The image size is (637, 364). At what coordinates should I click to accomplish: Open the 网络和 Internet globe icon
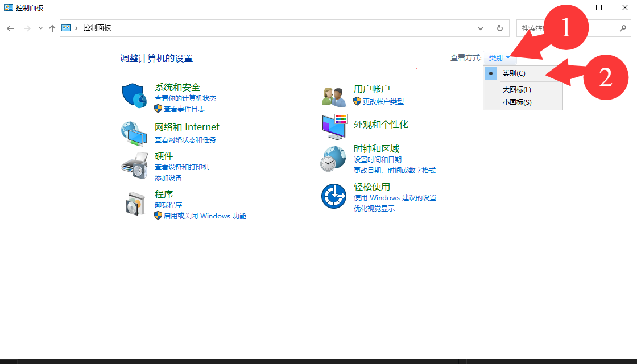tap(134, 133)
